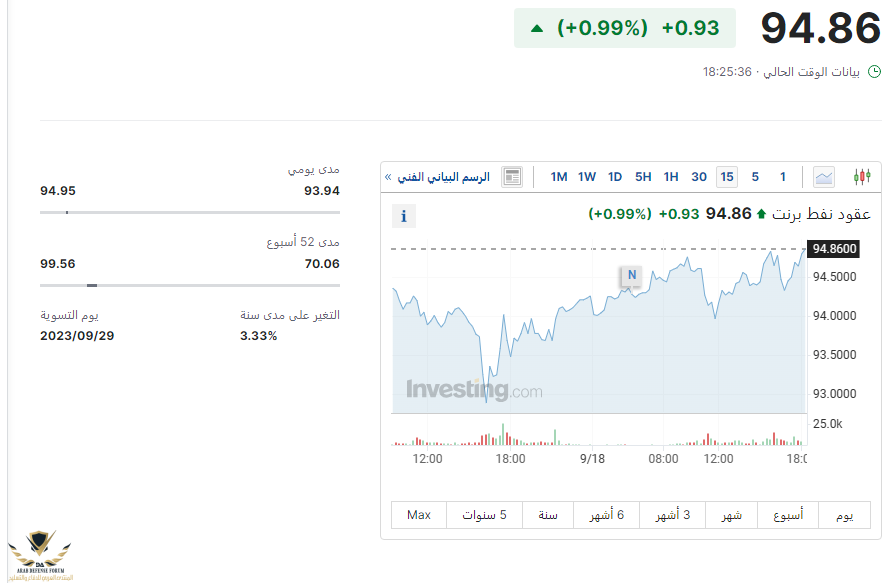884x583 pixels.
Task: Click the green up-arrow price change badge
Action: [x=625, y=28]
